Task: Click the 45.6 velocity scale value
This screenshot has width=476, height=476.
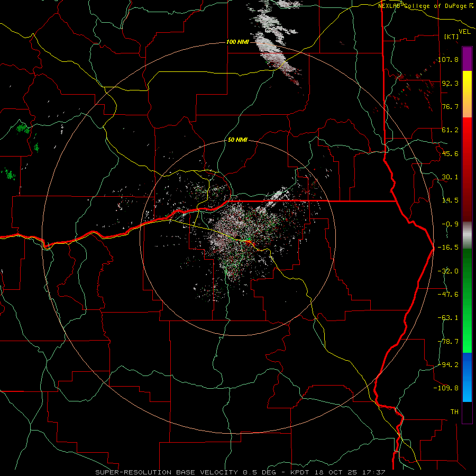Action: point(450,153)
